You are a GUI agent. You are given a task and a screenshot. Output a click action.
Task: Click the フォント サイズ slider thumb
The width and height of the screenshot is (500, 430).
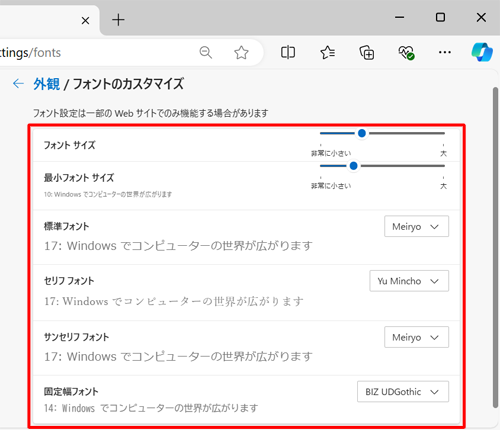coord(362,133)
